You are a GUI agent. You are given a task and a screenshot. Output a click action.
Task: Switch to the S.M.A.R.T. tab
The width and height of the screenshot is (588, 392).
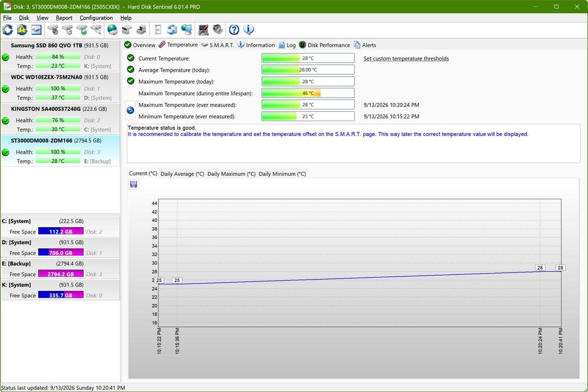(x=217, y=45)
